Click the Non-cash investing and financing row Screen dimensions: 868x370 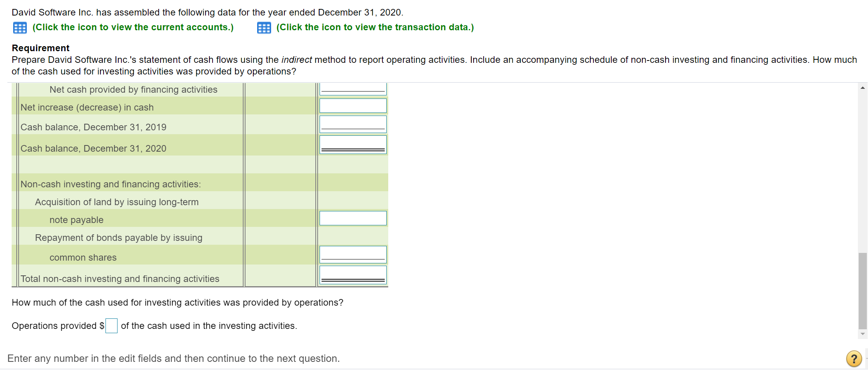pyautogui.click(x=111, y=184)
